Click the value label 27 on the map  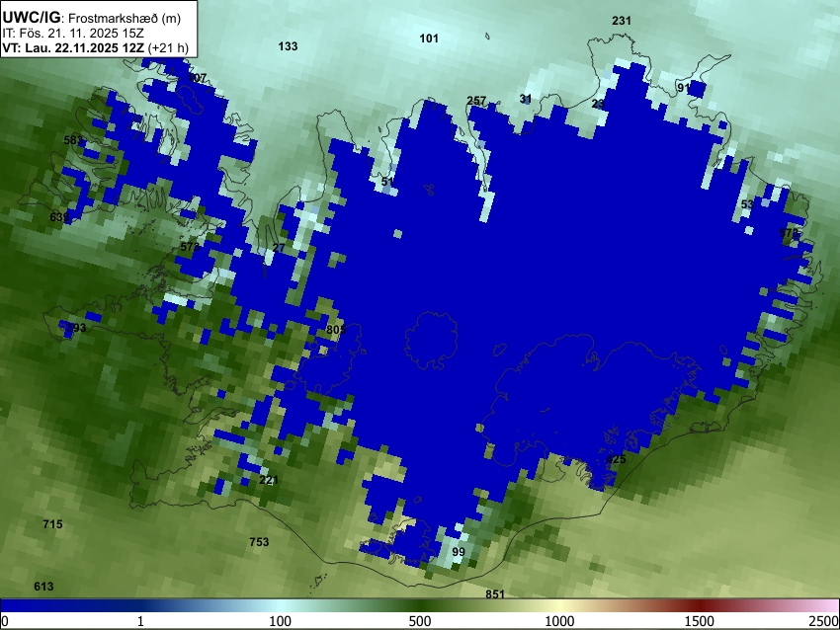tap(279, 248)
